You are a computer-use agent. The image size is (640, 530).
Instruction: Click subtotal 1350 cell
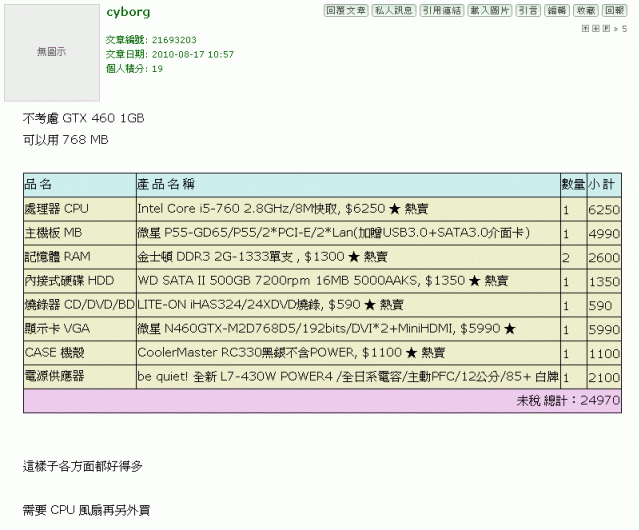(x=604, y=282)
